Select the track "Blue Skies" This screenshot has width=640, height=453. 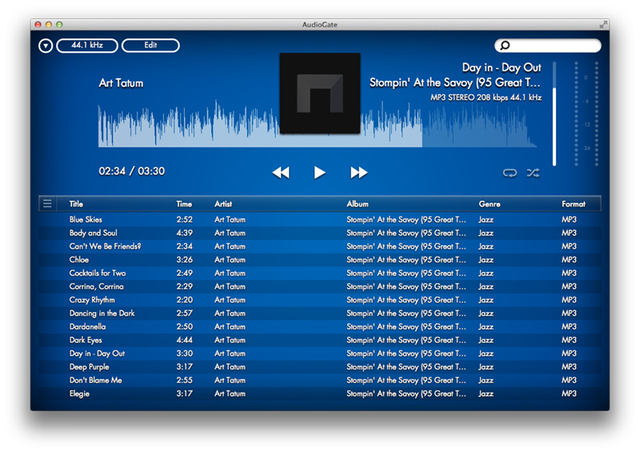(x=320, y=220)
